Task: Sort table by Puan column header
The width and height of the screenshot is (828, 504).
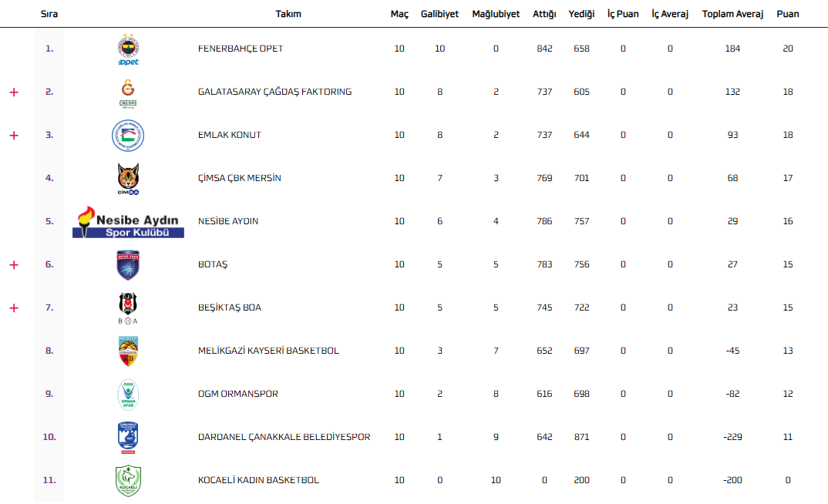Action: click(x=787, y=14)
